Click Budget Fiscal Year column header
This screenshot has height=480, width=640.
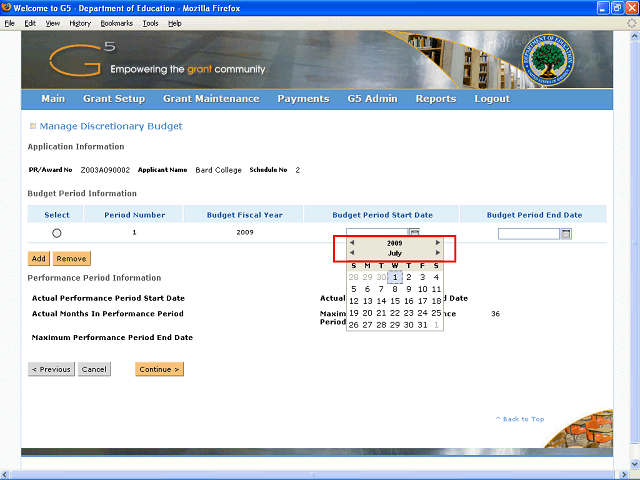pyautogui.click(x=244, y=215)
